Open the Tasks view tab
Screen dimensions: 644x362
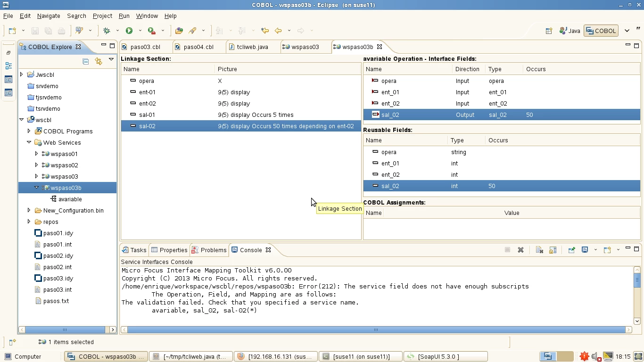134,250
